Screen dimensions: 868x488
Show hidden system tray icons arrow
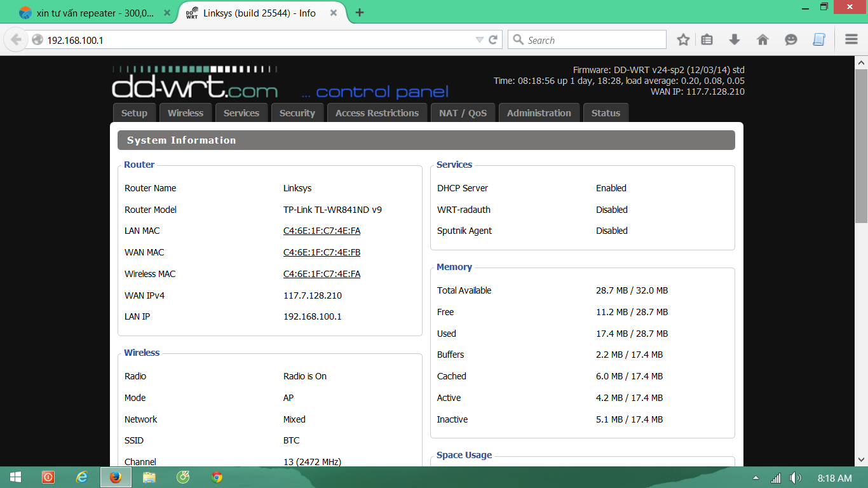pyautogui.click(x=756, y=478)
